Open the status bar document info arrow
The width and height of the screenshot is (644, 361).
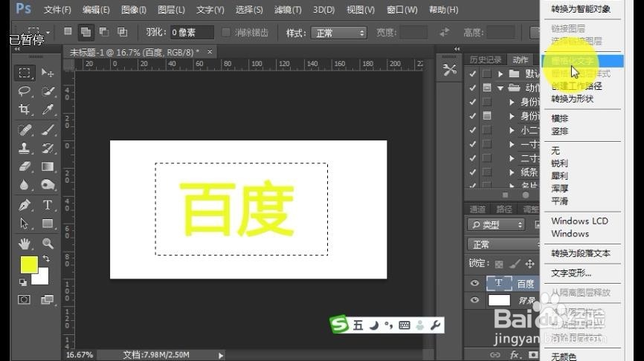[x=221, y=356]
